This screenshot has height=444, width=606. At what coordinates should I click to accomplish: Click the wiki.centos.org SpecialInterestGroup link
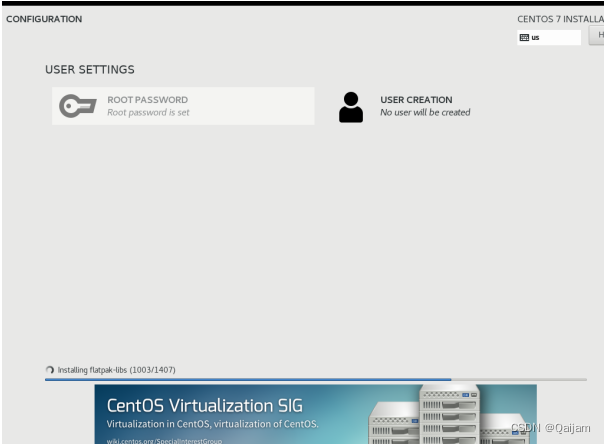pos(164,441)
